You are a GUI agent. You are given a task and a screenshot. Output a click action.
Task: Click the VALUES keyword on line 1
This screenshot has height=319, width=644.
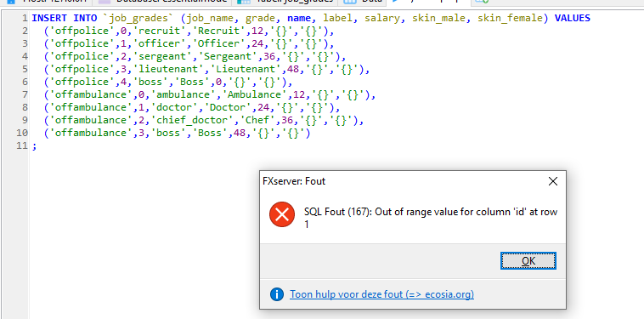[x=572, y=18]
